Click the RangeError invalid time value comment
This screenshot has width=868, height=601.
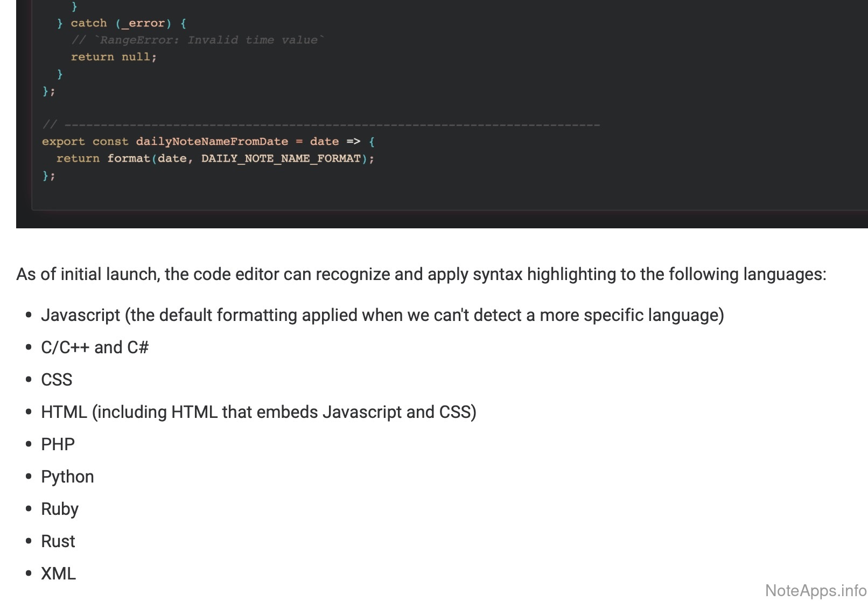click(198, 40)
